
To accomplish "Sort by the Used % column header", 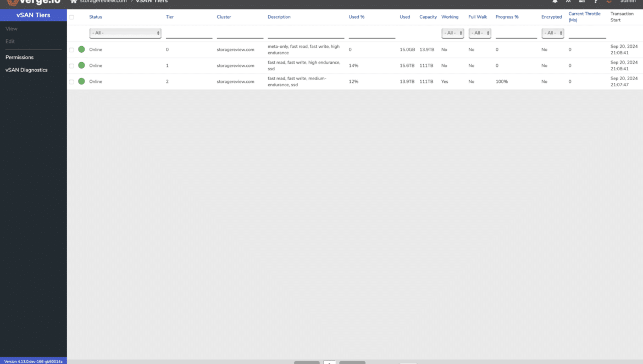I will tap(356, 17).
